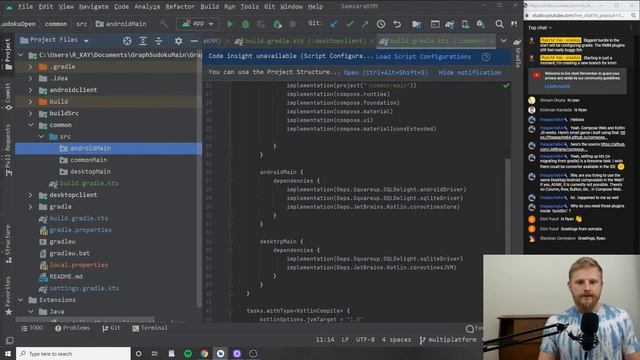This screenshot has width=640, height=360.
Task: Open the Terminal tool window
Action: [x=150, y=328]
